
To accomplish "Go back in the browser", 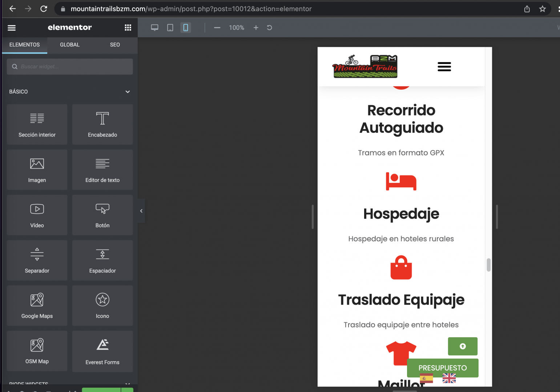I will (13, 9).
